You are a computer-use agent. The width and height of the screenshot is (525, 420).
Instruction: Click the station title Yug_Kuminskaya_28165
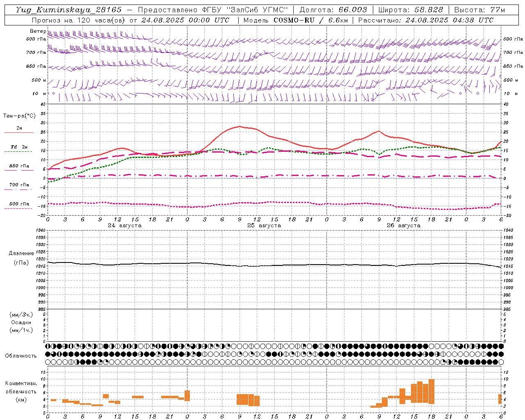pyautogui.click(x=69, y=10)
